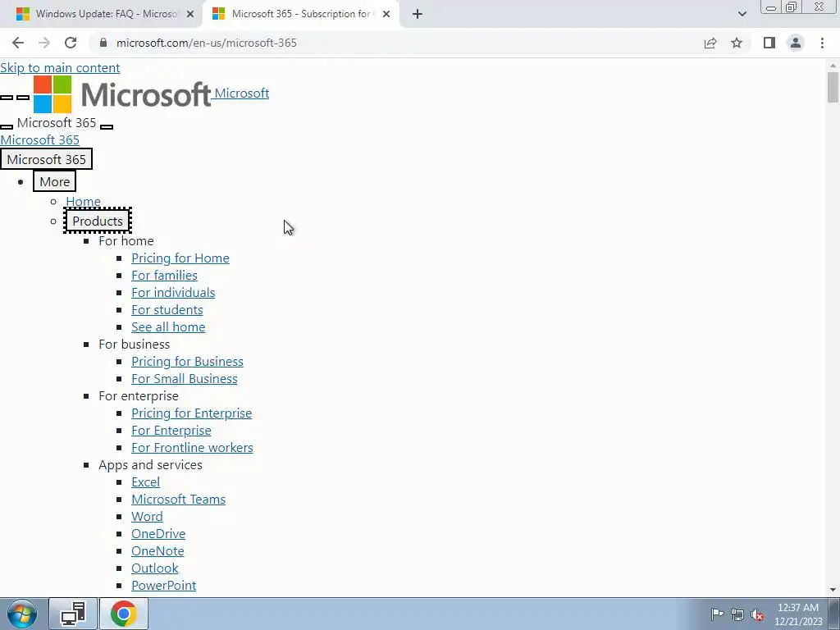
Task: Share this page with the share icon
Action: click(710, 43)
